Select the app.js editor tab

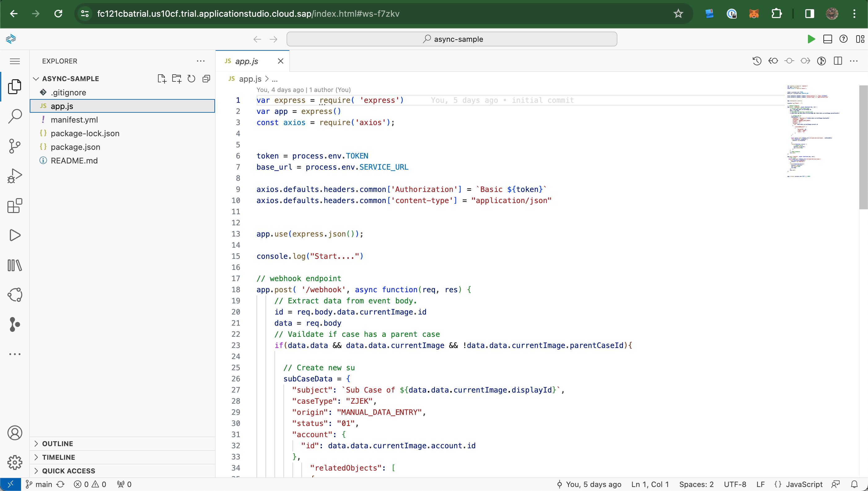pos(252,61)
